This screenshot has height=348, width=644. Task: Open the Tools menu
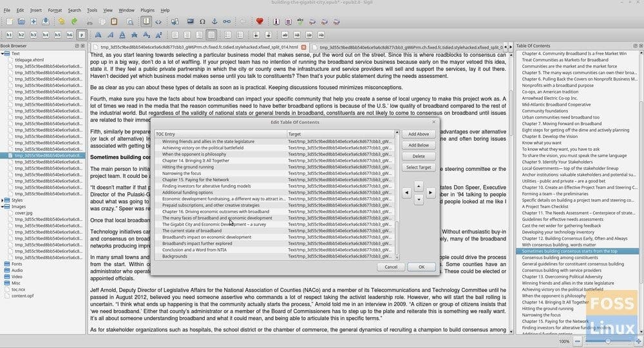pyautogui.click(x=92, y=10)
